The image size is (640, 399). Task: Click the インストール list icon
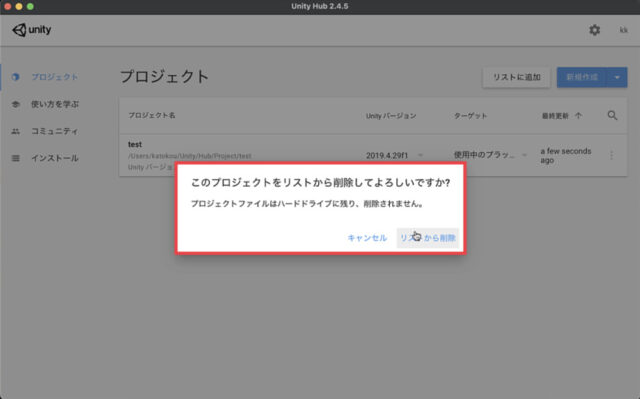pos(16,158)
